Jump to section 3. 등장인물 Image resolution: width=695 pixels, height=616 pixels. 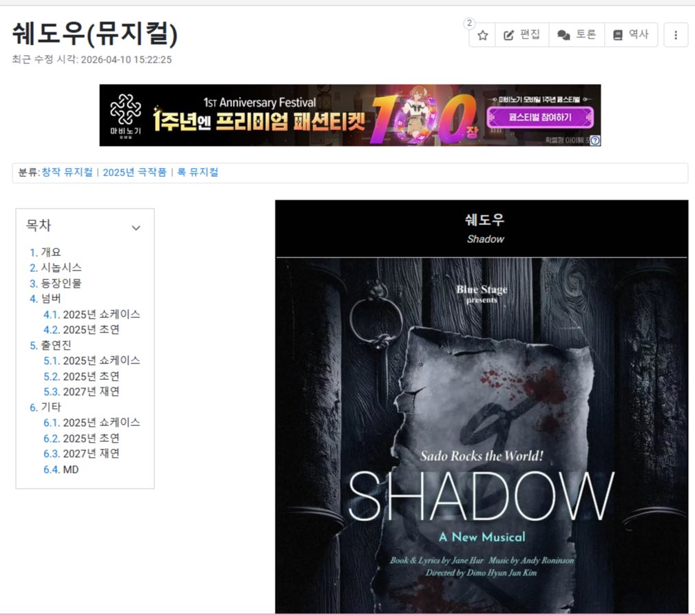coord(55,283)
